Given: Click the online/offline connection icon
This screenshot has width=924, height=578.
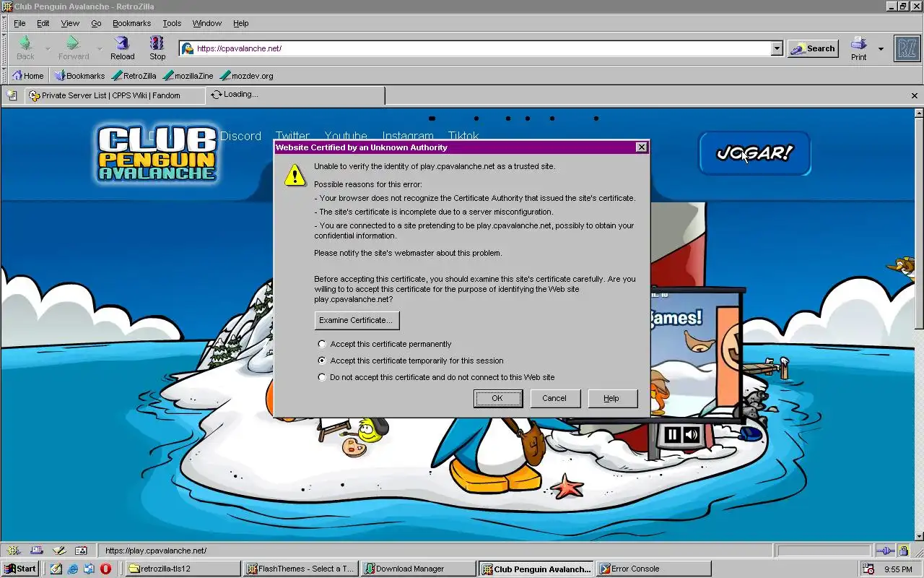Looking at the screenshot, I should pyautogui.click(x=885, y=551).
